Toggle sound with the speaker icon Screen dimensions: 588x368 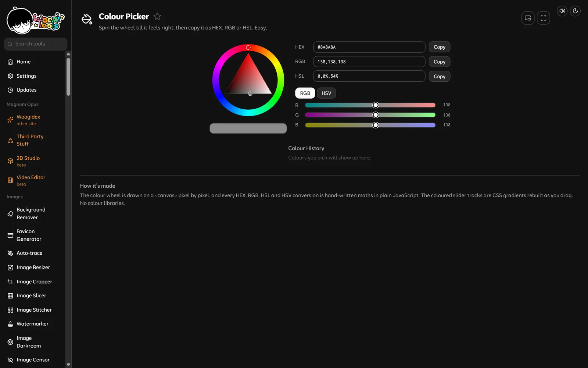(562, 11)
